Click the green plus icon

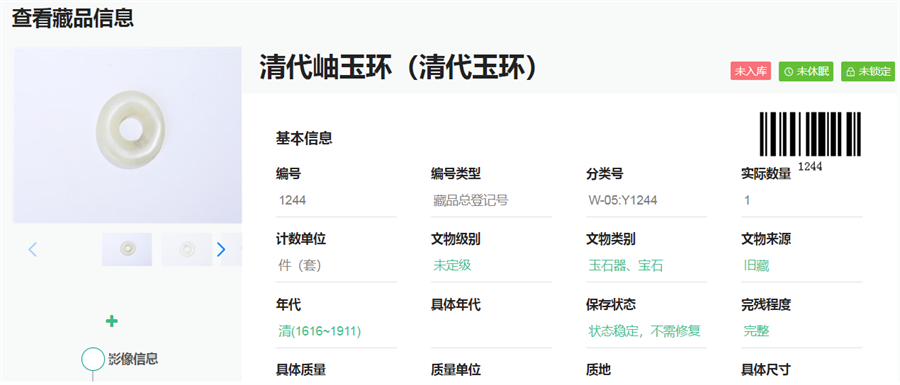pos(112,321)
